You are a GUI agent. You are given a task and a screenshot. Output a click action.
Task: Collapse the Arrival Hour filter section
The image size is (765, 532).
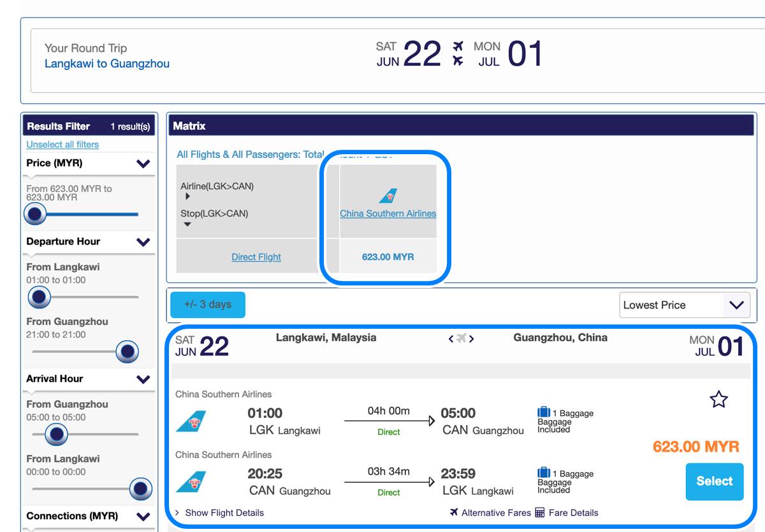143,379
